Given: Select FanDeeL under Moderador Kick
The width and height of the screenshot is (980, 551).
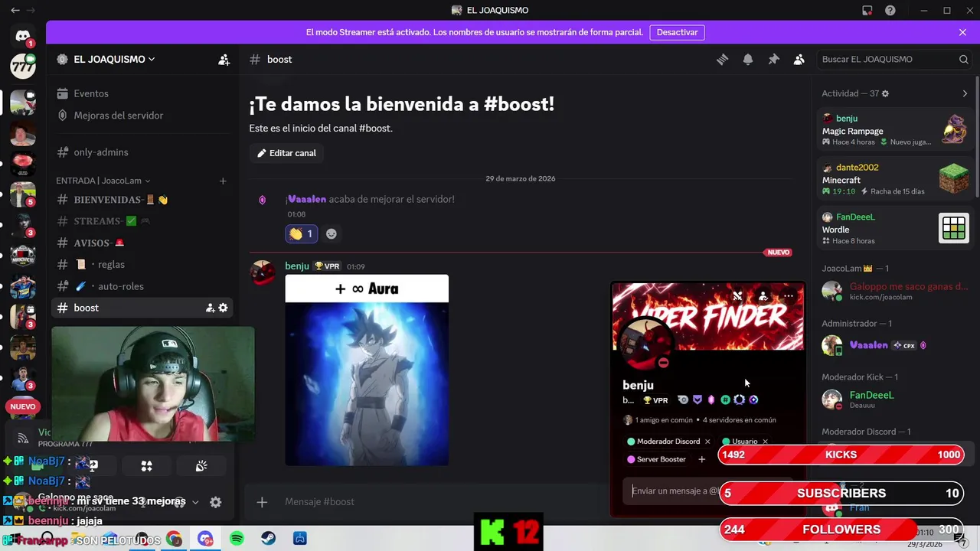Looking at the screenshot, I should point(894,399).
